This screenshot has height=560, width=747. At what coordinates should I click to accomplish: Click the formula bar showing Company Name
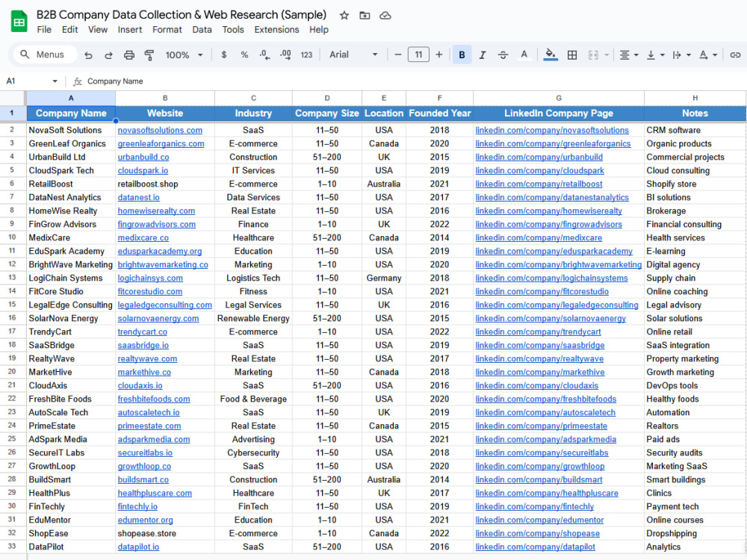[115, 81]
